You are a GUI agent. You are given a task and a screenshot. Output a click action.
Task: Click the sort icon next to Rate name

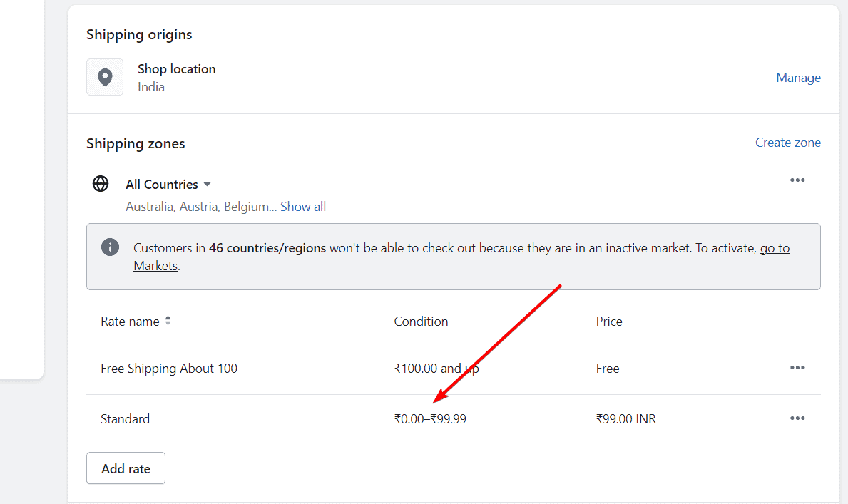168,321
